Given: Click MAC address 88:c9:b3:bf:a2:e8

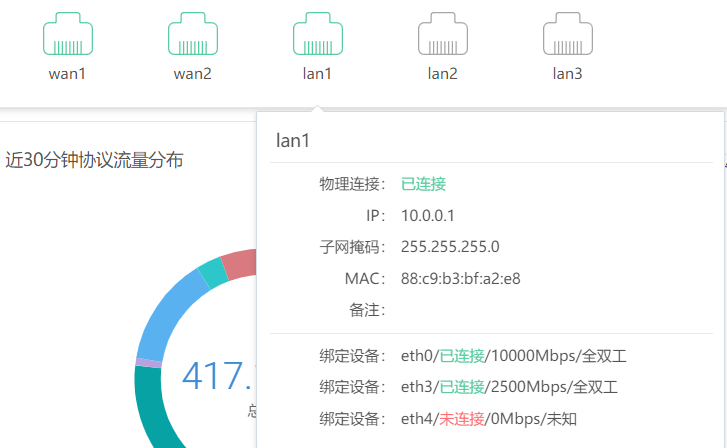Looking at the screenshot, I should click(460, 279).
